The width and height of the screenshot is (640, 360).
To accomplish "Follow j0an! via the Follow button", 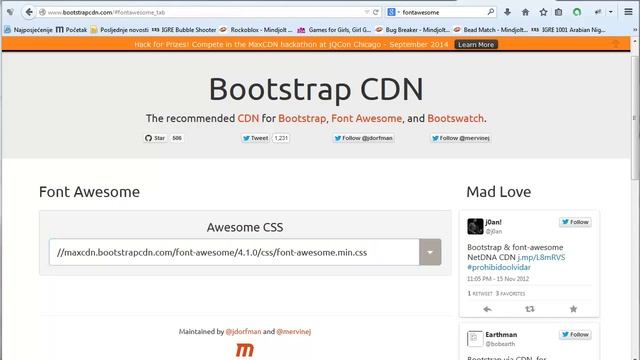I will tap(575, 222).
